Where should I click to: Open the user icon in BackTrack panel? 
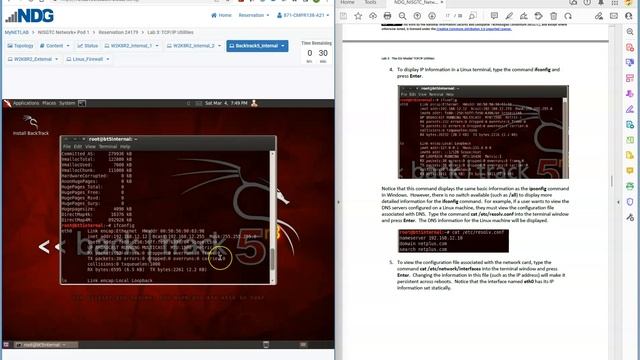pos(254,103)
